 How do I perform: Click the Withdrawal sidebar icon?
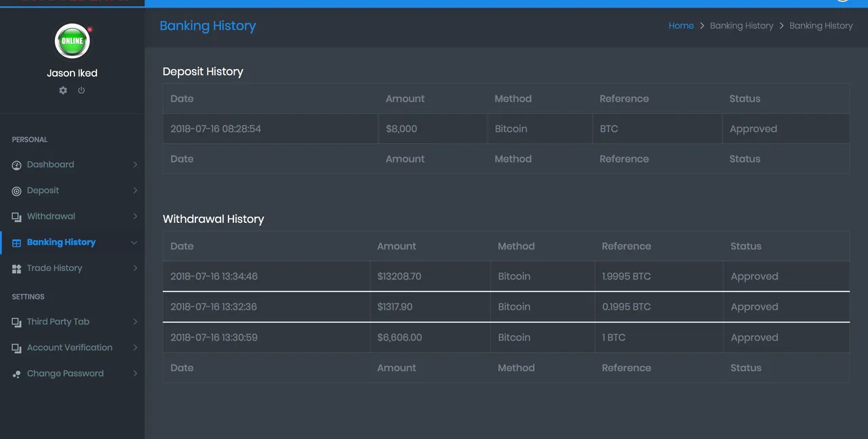pos(17,217)
